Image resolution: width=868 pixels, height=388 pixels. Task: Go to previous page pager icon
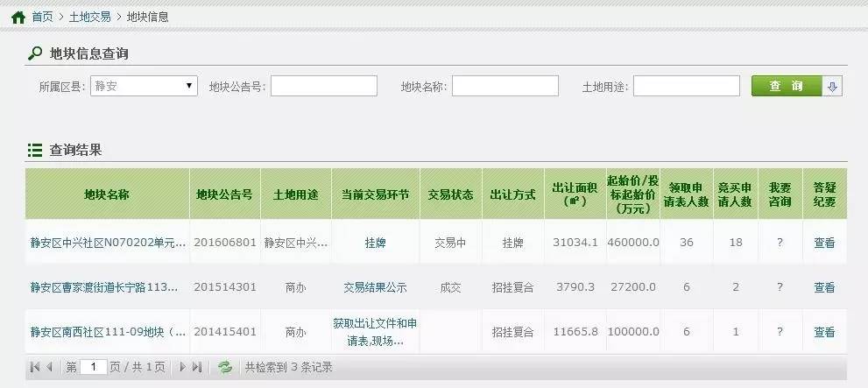pyautogui.click(x=49, y=367)
